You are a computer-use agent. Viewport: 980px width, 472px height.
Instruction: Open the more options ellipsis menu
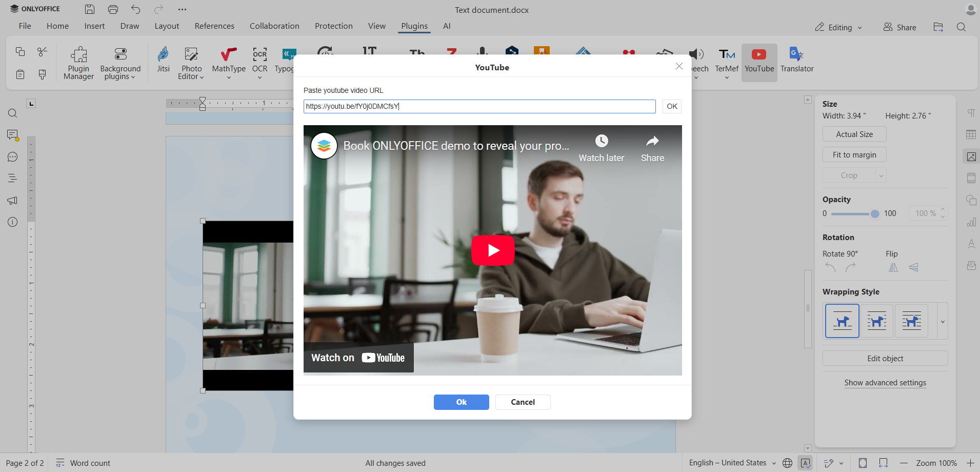[182, 9]
